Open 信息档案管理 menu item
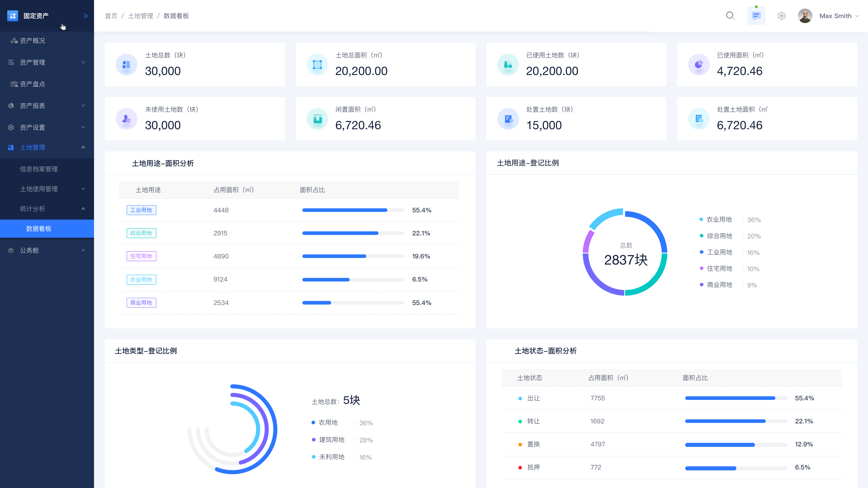 pos(39,169)
